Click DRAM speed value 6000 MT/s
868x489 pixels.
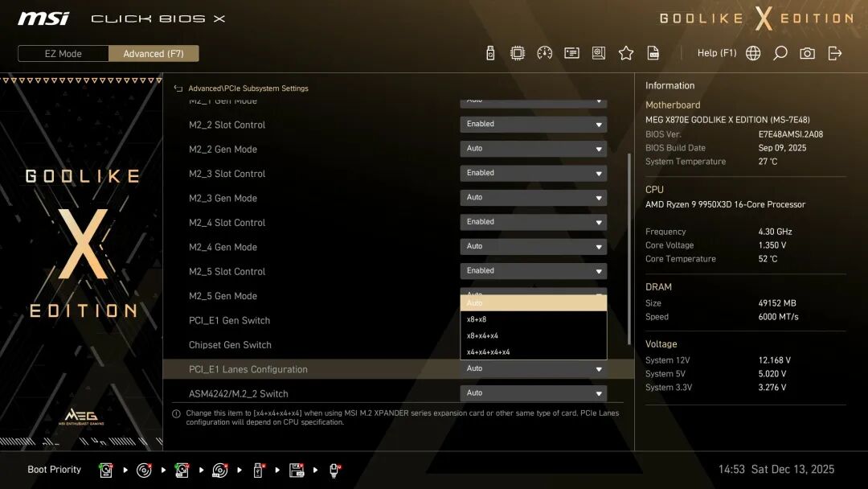[778, 317]
